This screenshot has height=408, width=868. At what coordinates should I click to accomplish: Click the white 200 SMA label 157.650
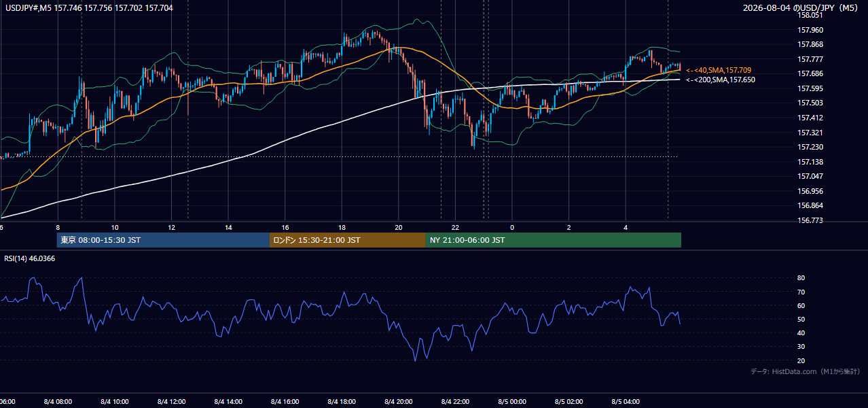721,80
